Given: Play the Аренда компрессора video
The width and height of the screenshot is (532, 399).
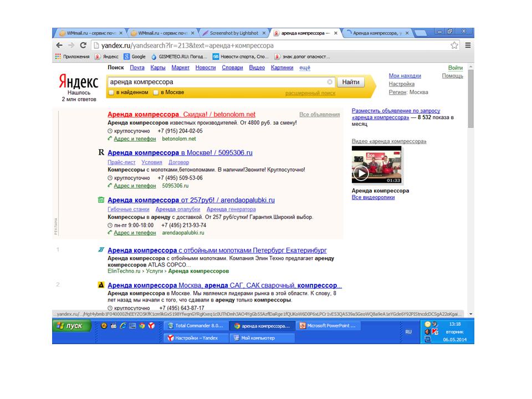Looking at the screenshot, I should pyautogui.click(x=361, y=173).
